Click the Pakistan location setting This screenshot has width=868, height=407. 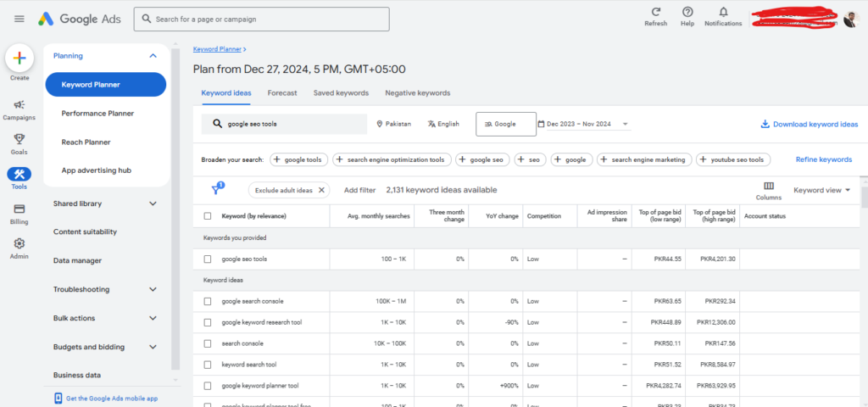click(x=393, y=124)
